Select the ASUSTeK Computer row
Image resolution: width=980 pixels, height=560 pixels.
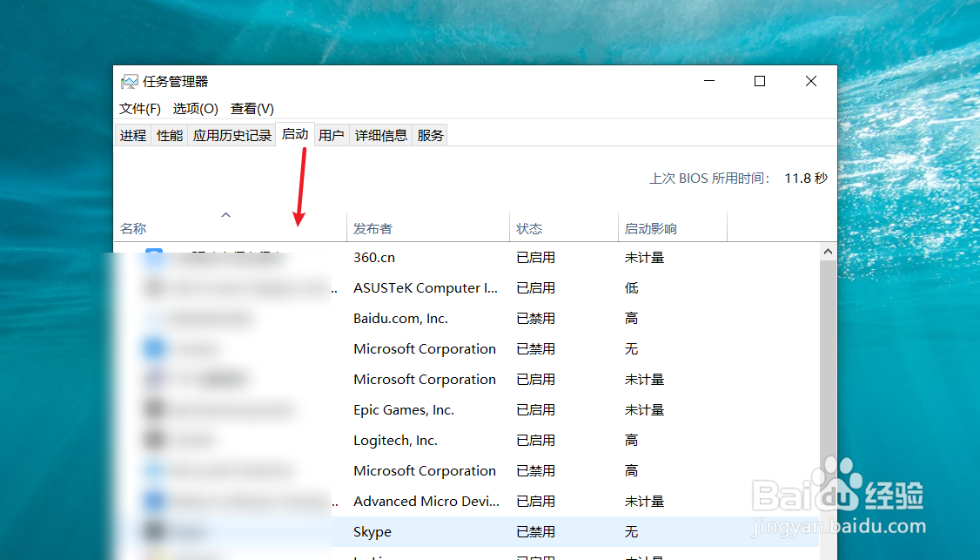467,287
